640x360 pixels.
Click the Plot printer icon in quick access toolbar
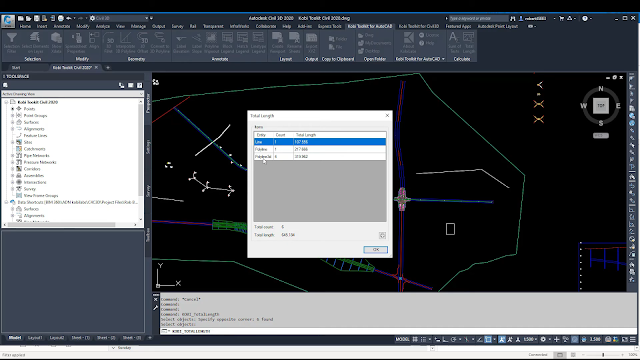pyautogui.click(x=61, y=18)
